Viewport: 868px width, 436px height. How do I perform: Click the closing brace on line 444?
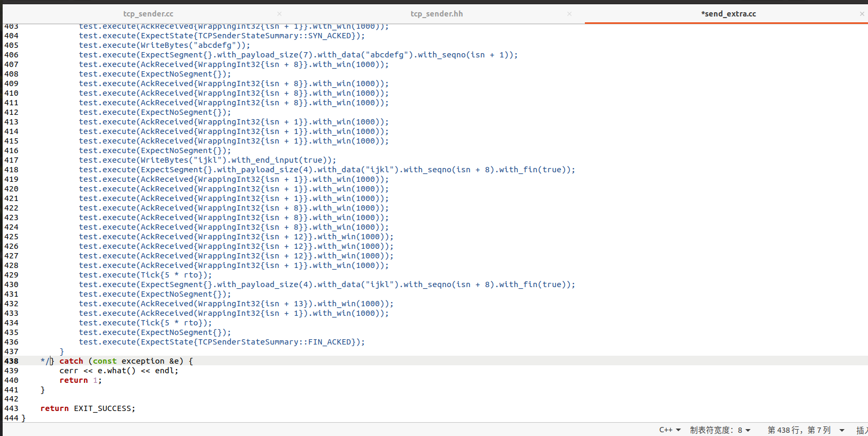pos(23,418)
